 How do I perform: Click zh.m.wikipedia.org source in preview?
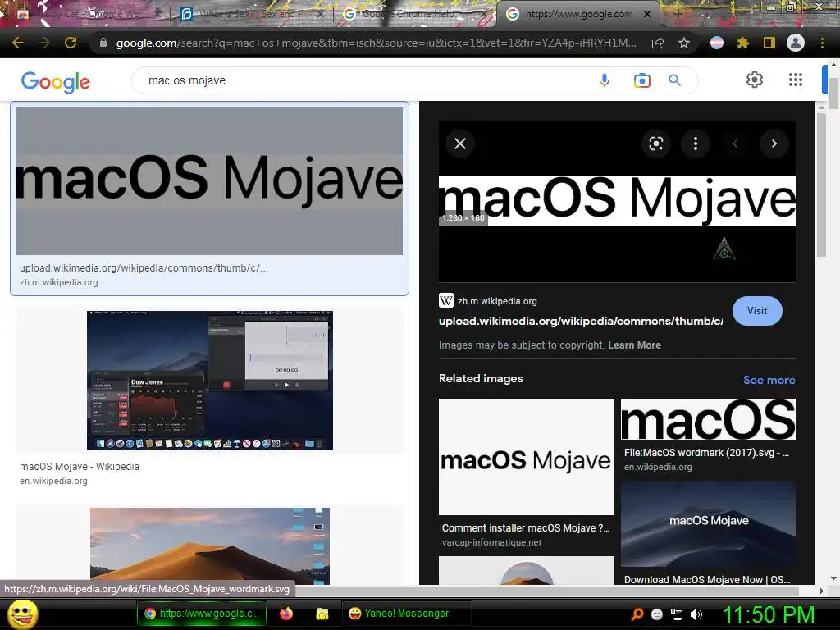coord(497,301)
